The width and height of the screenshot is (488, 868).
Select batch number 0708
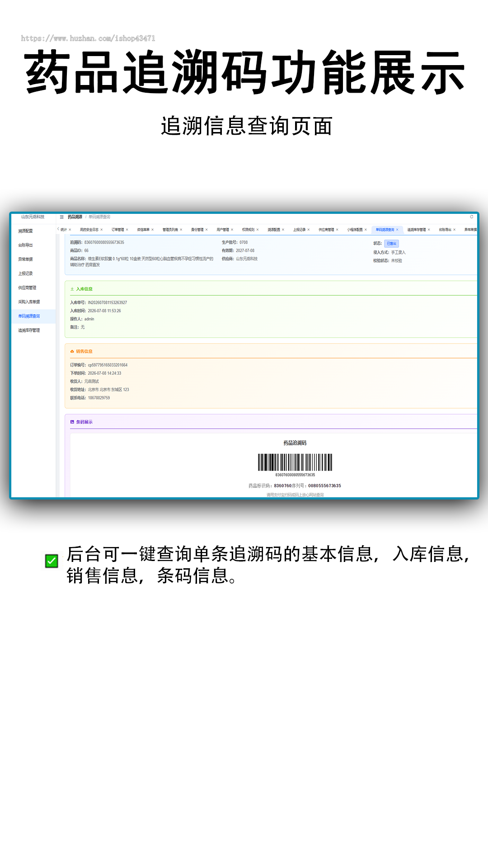[244, 243]
